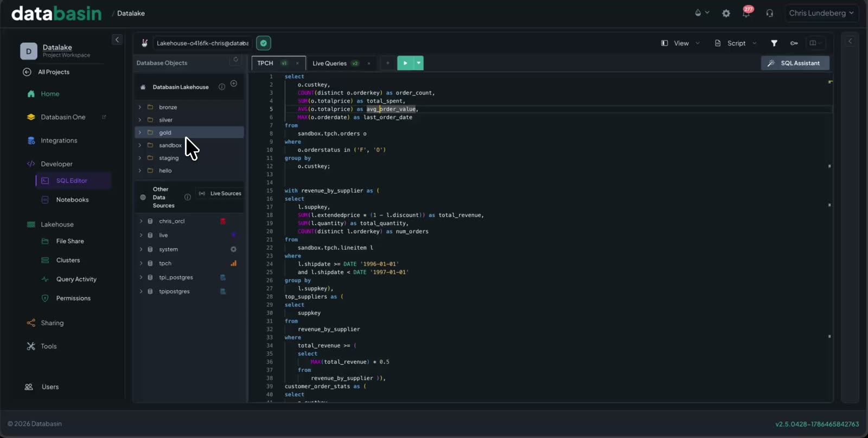Switch to the Live Queries tab
This screenshot has width=868, height=438.
click(x=329, y=63)
